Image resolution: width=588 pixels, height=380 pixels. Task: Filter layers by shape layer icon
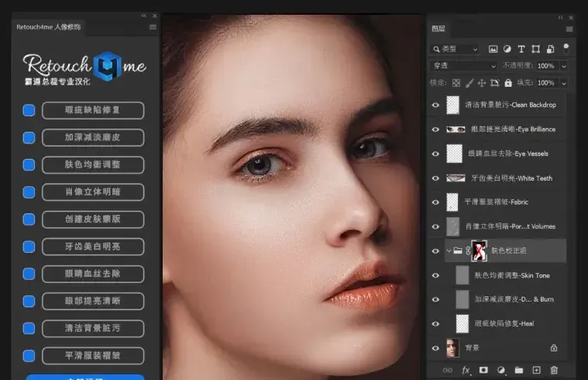point(535,49)
